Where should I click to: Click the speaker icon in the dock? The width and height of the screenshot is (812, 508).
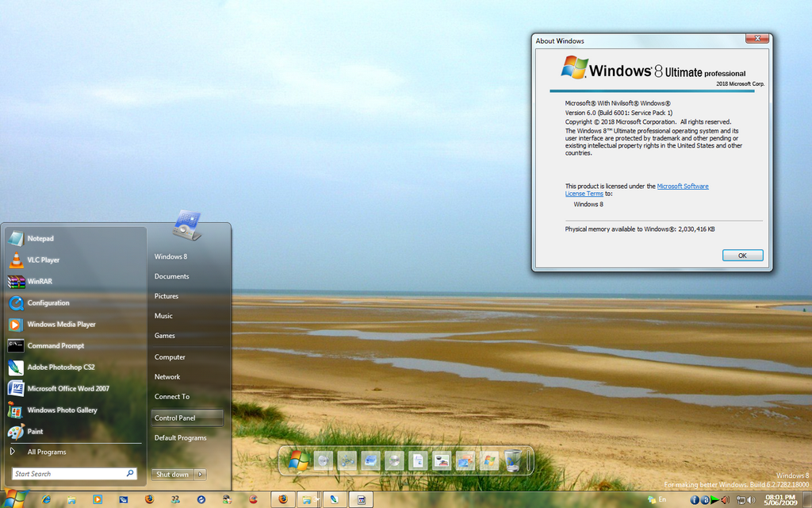point(324,460)
